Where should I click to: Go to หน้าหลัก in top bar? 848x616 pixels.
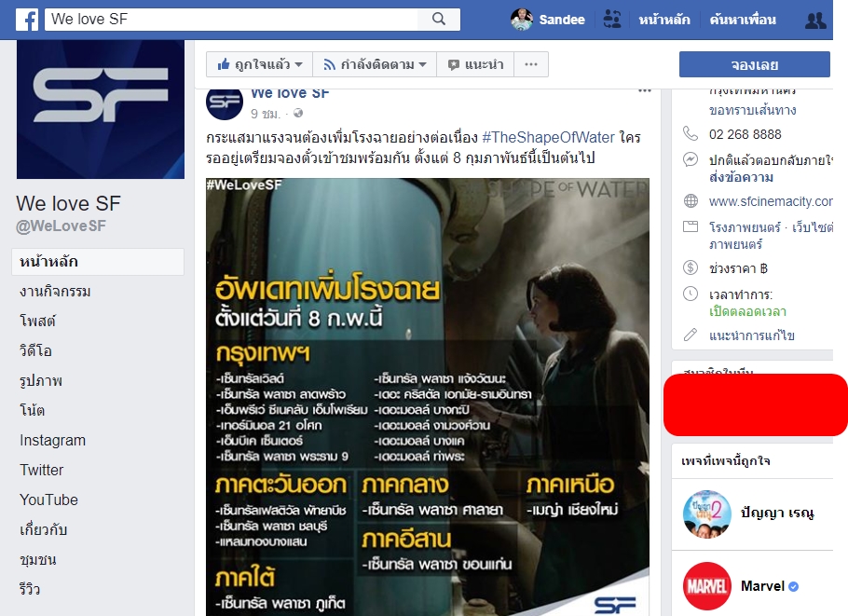click(664, 20)
